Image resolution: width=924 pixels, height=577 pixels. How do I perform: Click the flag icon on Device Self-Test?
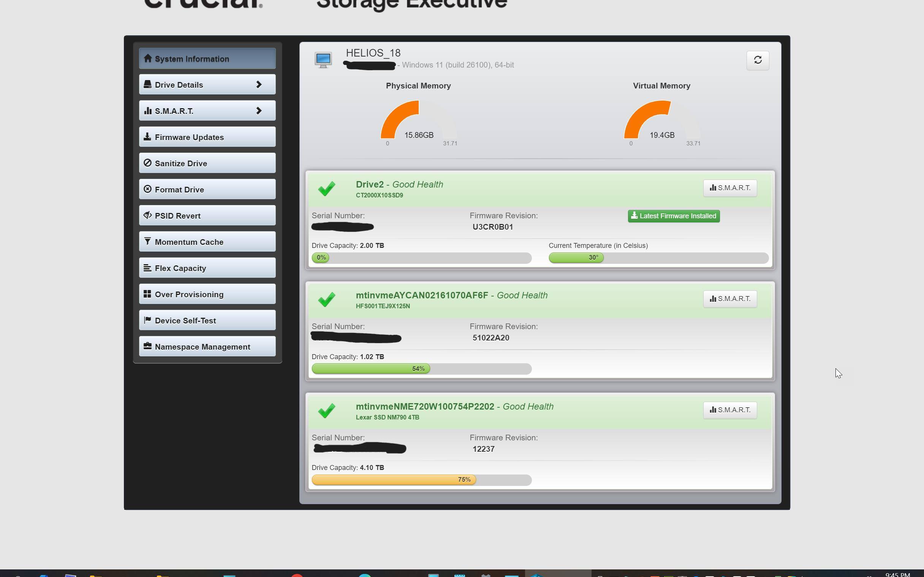(147, 320)
